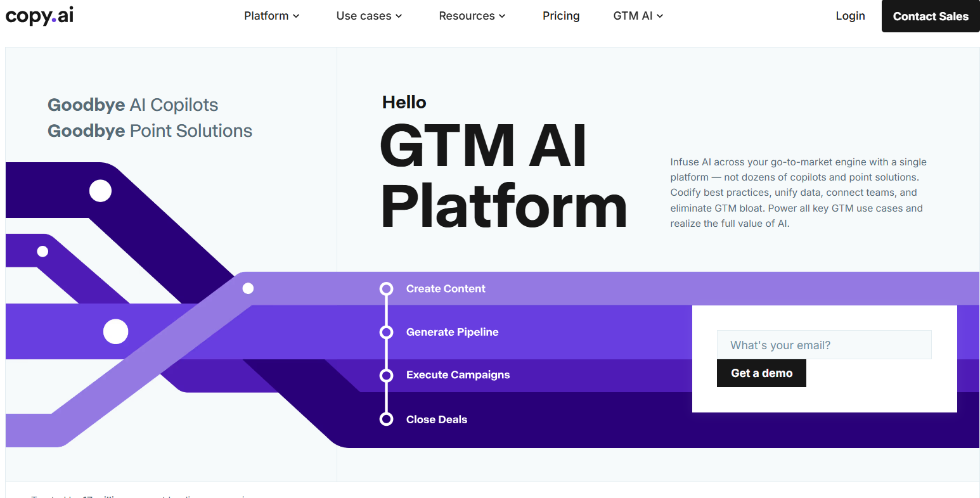Expand the Use cases dropdown
This screenshot has width=980, height=498.
(369, 16)
